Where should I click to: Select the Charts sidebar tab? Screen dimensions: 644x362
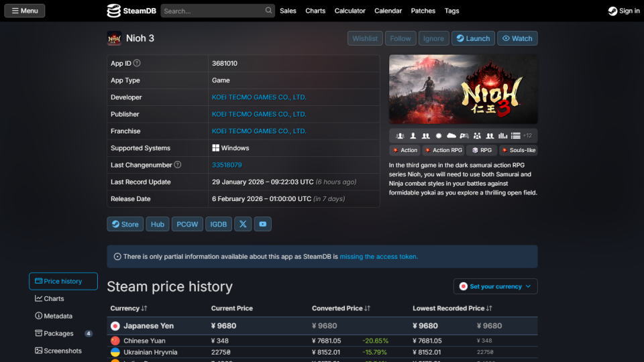tap(63, 298)
